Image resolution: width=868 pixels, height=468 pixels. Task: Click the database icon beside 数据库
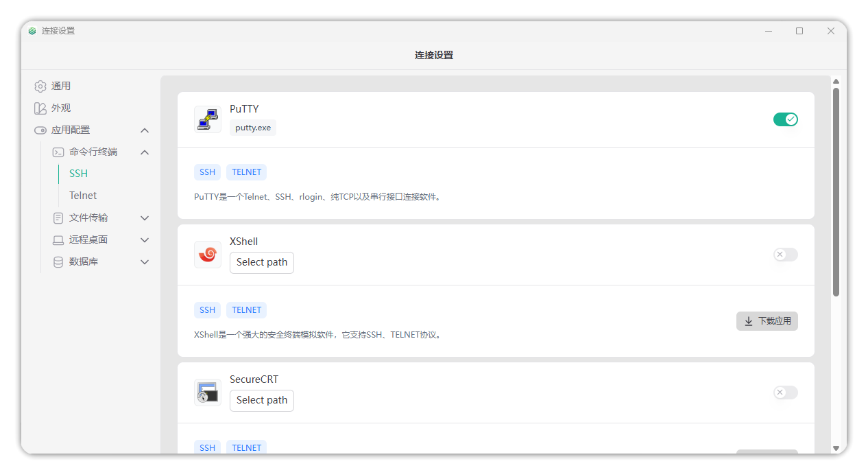pos(58,262)
